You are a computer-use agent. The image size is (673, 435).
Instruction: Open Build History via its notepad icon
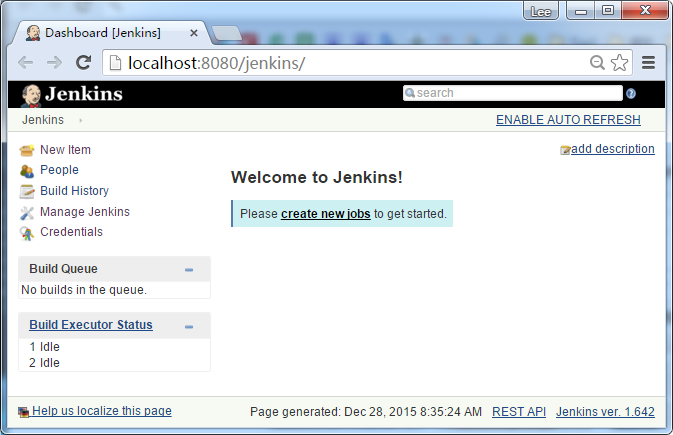coord(27,191)
